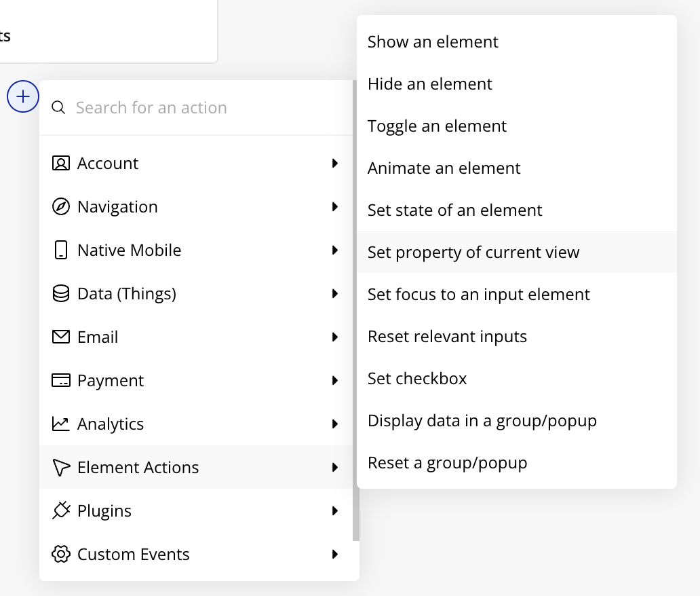
Task: Choose Animate an element action
Action: [517, 168]
